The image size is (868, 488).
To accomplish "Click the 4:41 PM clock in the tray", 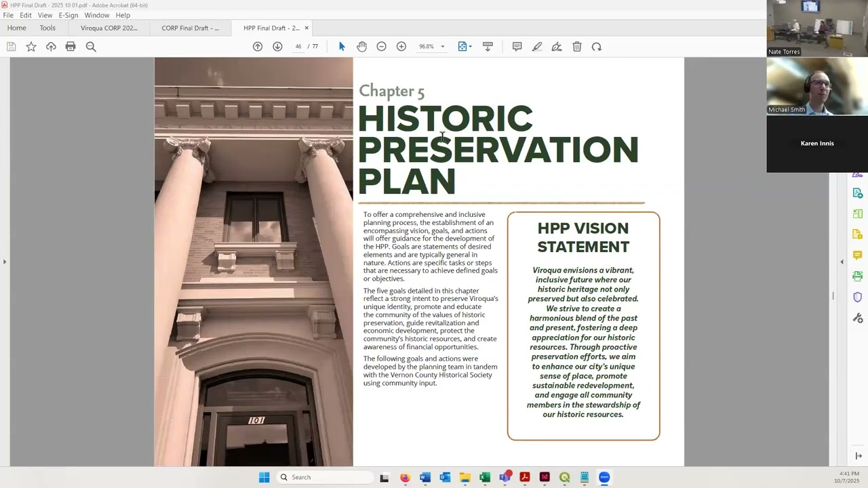I will coord(849,474).
